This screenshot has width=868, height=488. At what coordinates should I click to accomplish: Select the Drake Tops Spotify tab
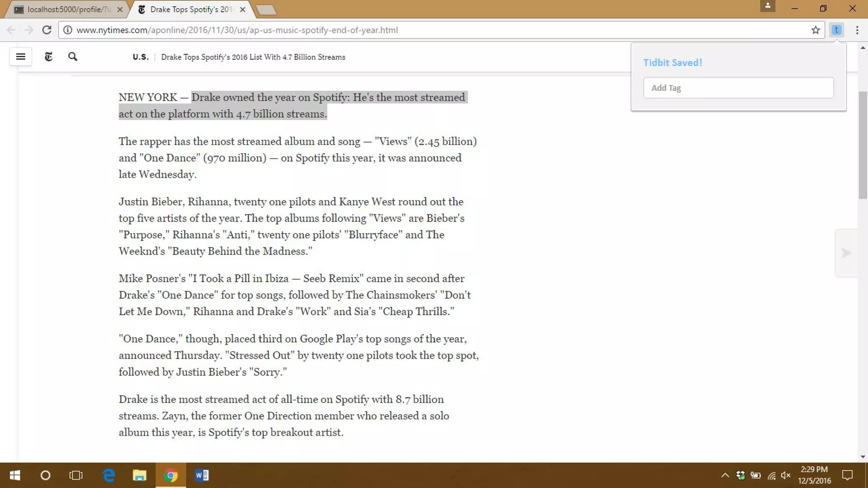191,9
